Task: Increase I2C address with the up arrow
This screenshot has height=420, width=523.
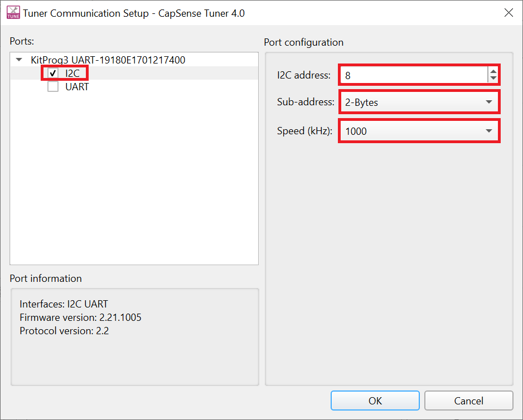Action: [493, 71]
